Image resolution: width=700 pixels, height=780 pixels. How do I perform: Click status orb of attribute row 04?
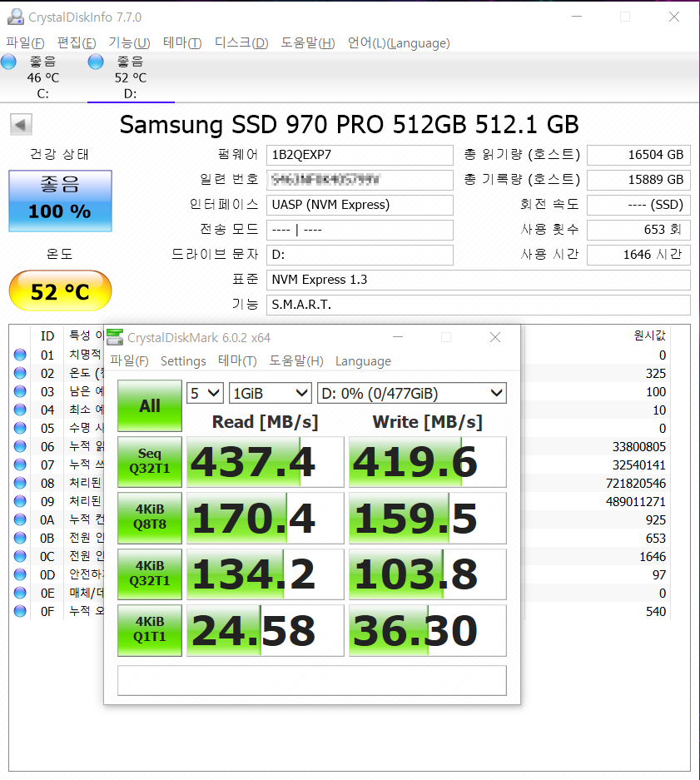coord(20,410)
